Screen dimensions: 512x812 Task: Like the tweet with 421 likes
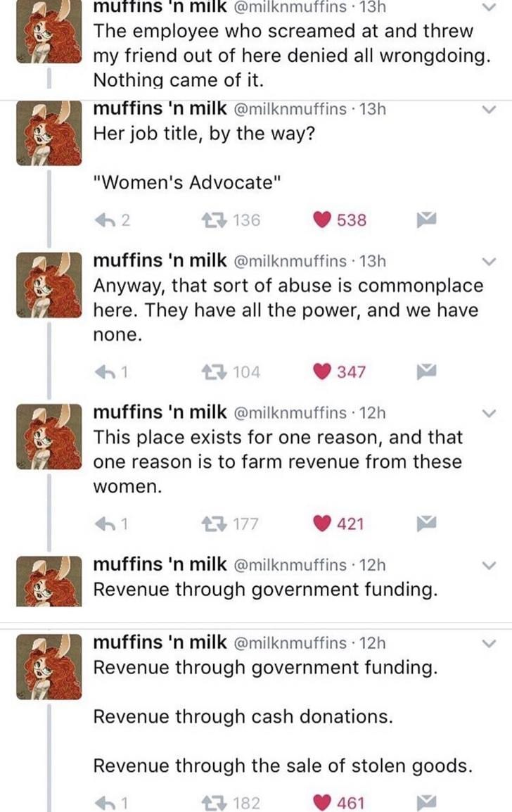[x=324, y=523]
